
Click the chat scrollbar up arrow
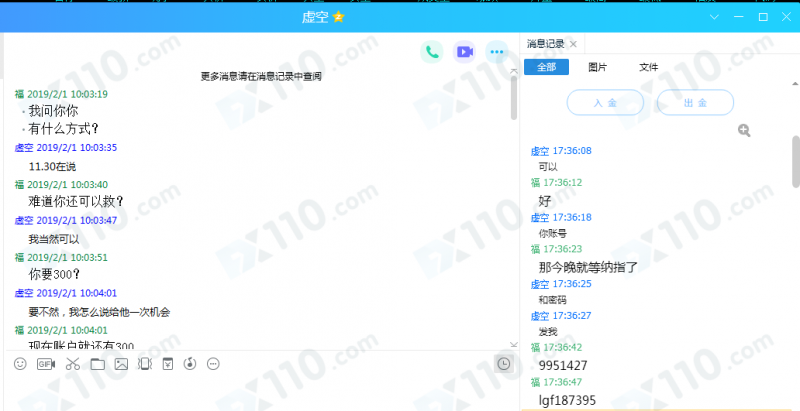pos(514,71)
